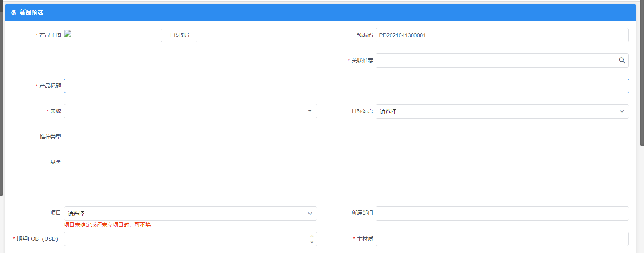Screen dimensions: 644x253
Task: Open the 目标站点 请选择 dropdown
Action: point(502,111)
